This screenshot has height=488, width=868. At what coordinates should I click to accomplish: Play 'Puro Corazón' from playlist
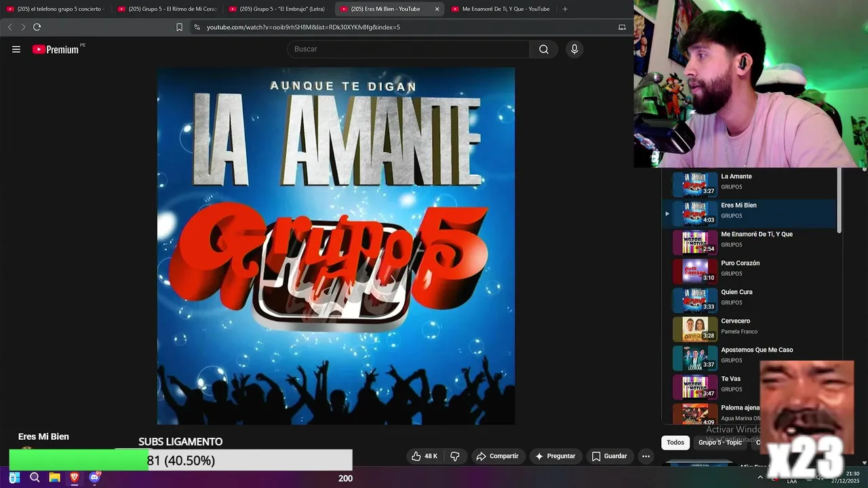(750, 272)
